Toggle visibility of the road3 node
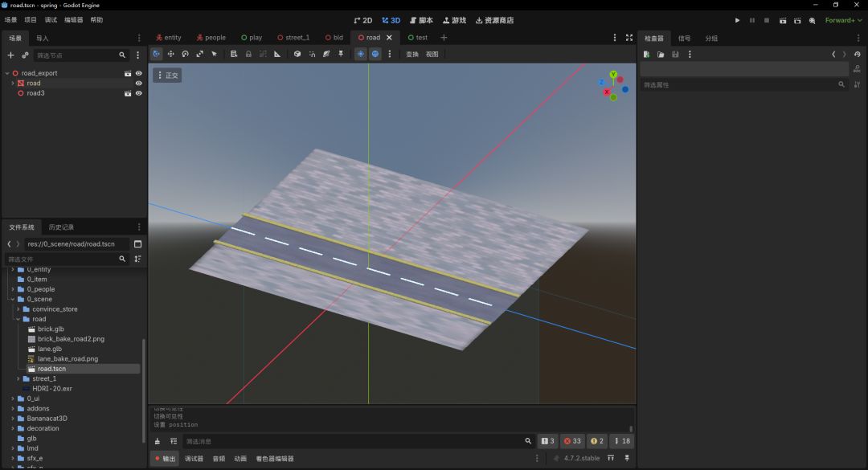The image size is (868, 470). tap(139, 93)
